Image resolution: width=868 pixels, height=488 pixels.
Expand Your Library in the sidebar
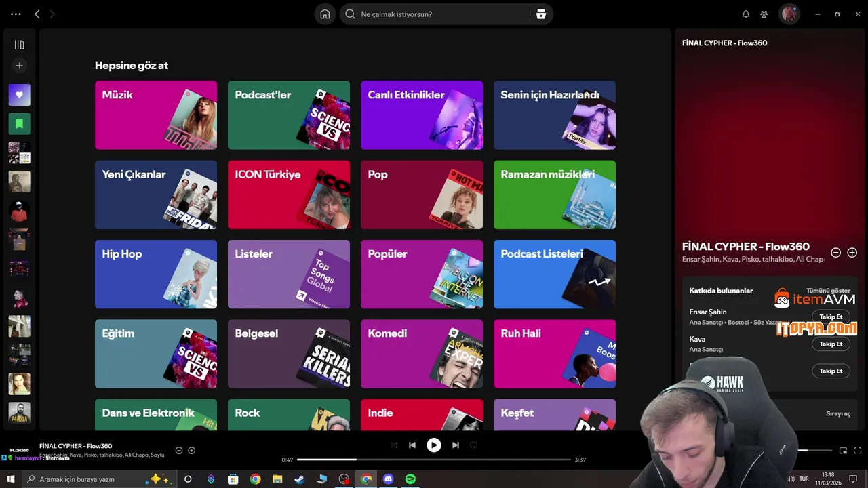pyautogui.click(x=19, y=45)
